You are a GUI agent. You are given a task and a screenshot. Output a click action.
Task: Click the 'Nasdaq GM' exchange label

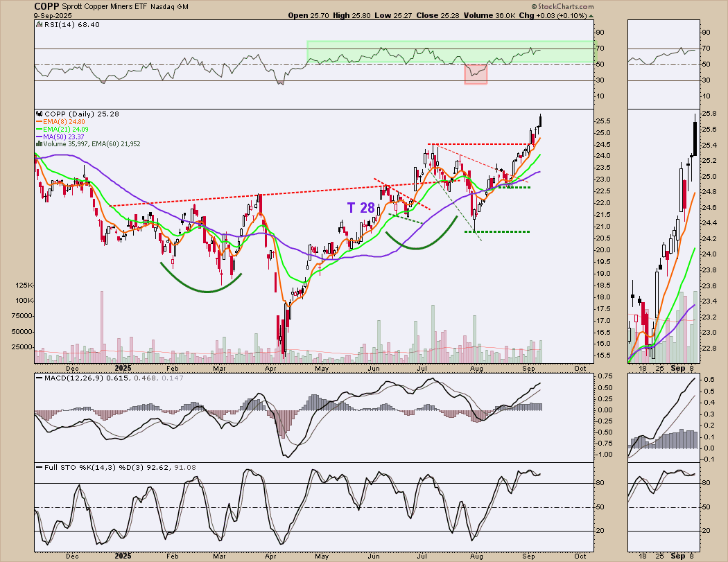(169, 7)
